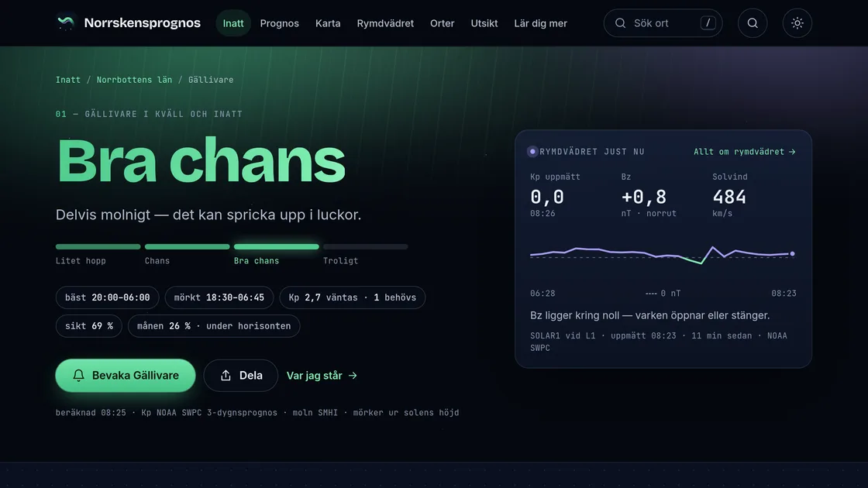Click the share icon beside Dela
The width and height of the screenshot is (868, 488).
click(x=226, y=375)
